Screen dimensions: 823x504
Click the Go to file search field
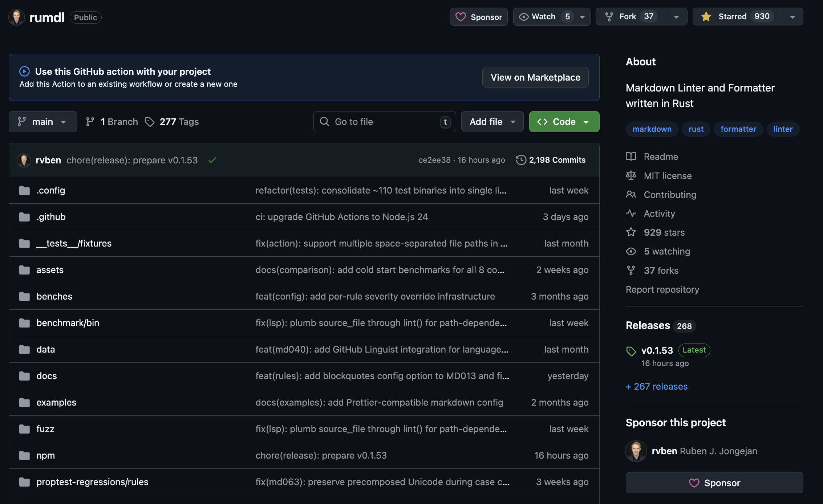384,122
